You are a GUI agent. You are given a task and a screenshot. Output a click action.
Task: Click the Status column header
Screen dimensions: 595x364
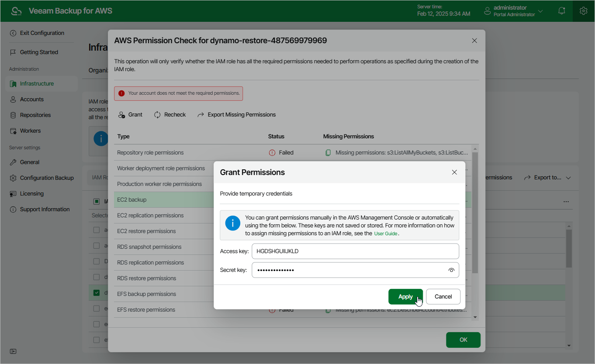276,137
